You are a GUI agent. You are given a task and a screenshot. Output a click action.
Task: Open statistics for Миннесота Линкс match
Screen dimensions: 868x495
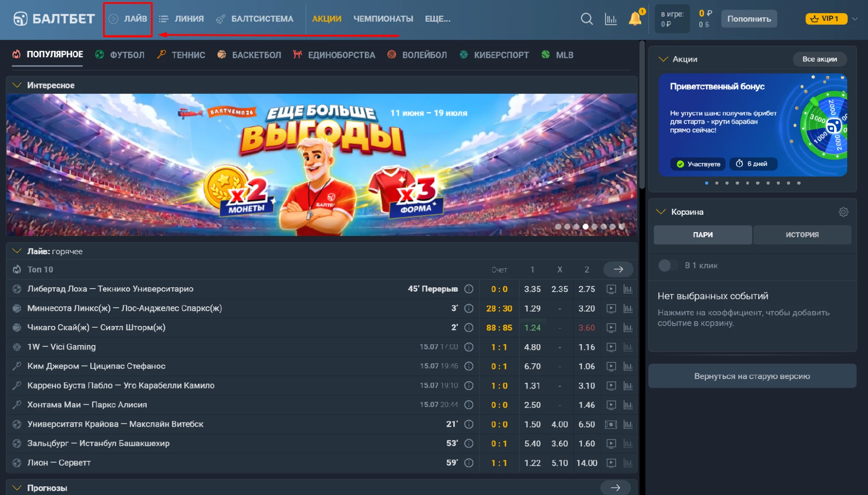click(x=628, y=309)
